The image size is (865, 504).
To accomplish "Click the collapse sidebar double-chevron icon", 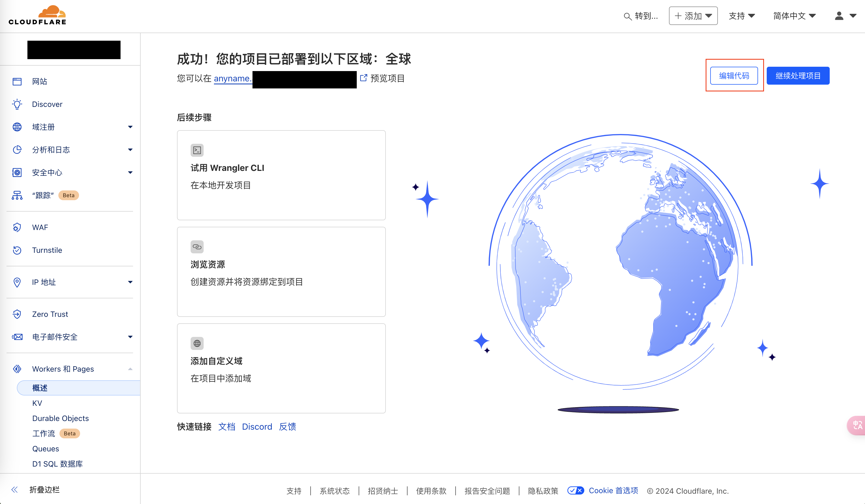I will click(14, 490).
